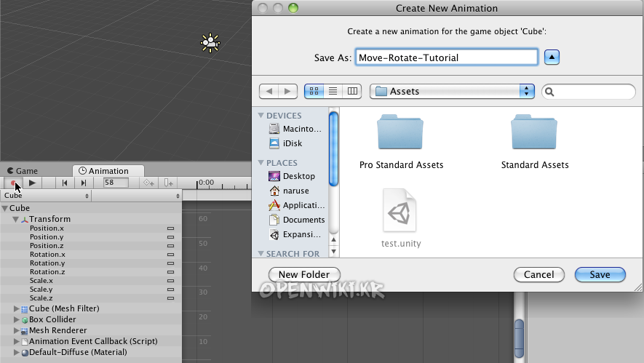Click the curve button for Scale.x
Viewport: 644px width, 363px height.
pos(170,281)
